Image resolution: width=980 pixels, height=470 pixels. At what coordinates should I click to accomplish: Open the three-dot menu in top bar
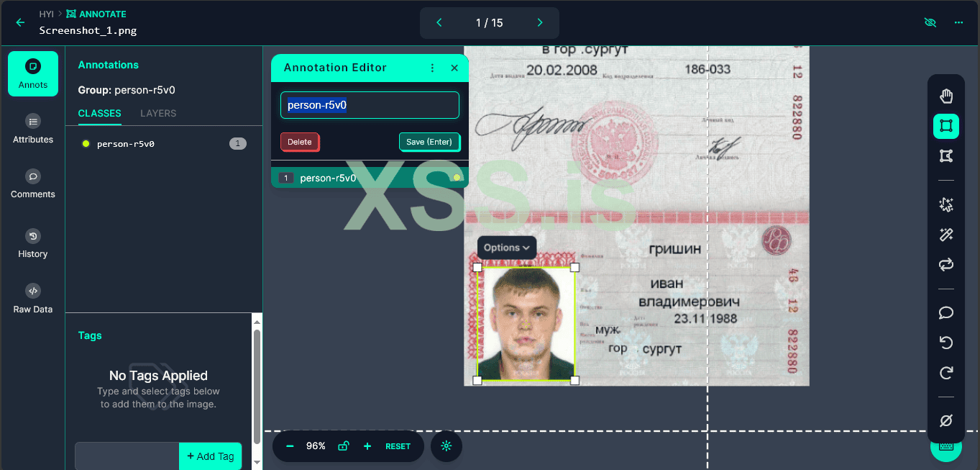coord(958,23)
